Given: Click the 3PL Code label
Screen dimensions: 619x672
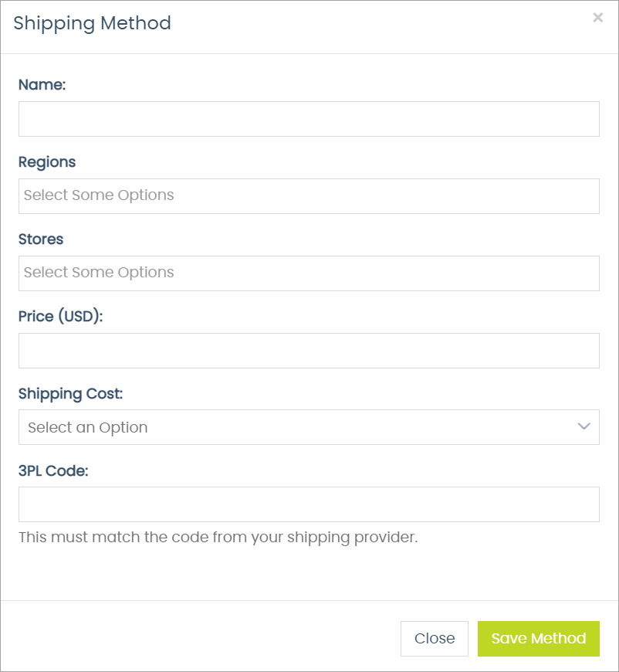Looking at the screenshot, I should point(52,470).
